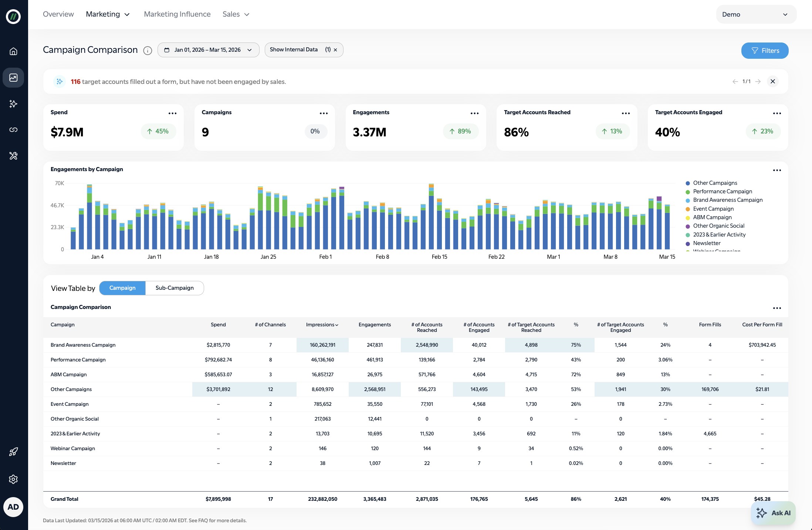Image resolution: width=812 pixels, height=530 pixels.
Task: Go to Overview tab
Action: click(58, 14)
